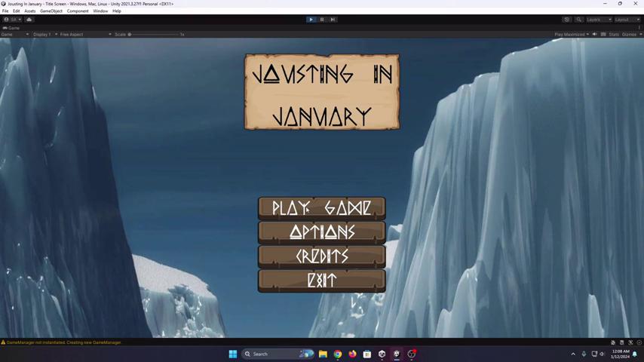The width and height of the screenshot is (644, 362).
Task: Open the Game view mode dropdown
Action: click(x=15, y=35)
